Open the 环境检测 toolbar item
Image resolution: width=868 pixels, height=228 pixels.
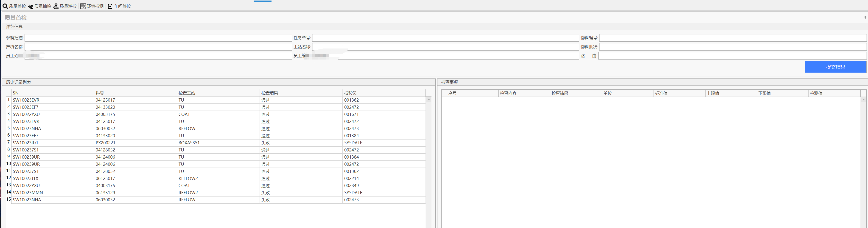click(x=92, y=6)
